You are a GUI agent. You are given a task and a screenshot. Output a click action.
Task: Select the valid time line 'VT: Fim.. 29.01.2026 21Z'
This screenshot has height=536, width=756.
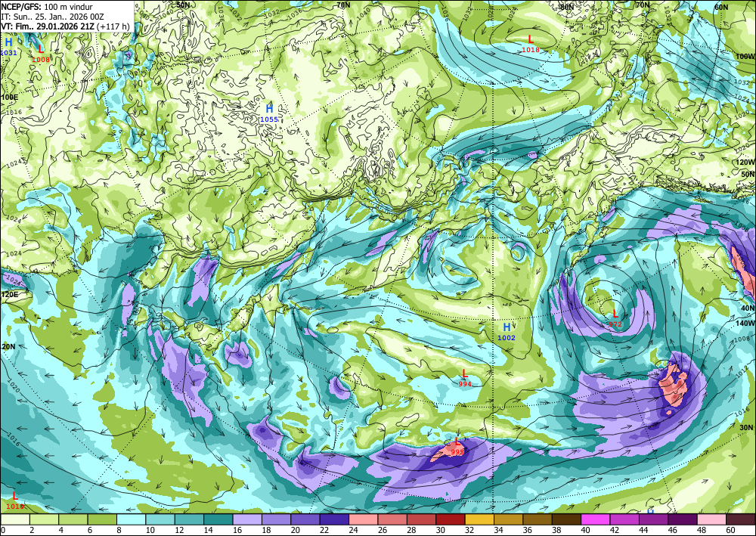[48, 26]
